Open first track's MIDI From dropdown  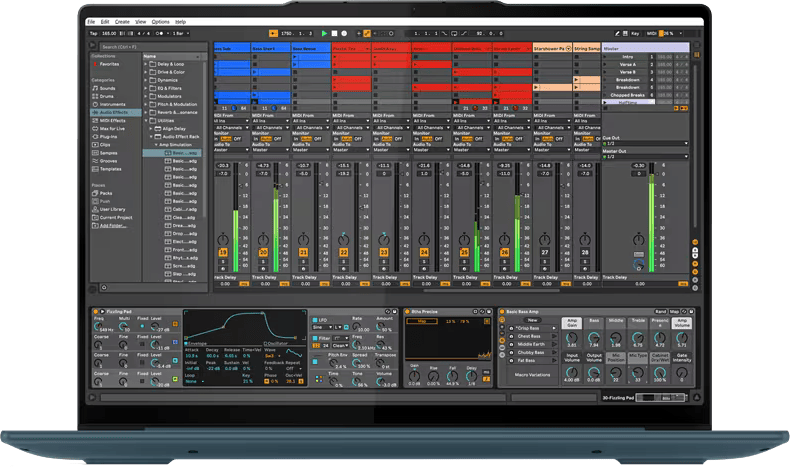231,121
